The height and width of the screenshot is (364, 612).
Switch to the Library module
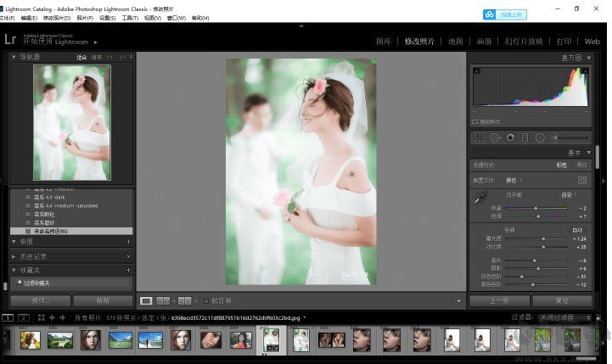[384, 41]
